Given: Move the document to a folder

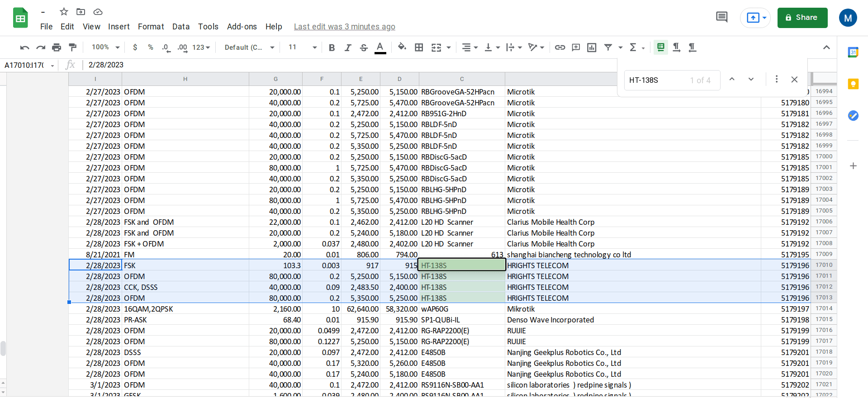Looking at the screenshot, I should (81, 12).
